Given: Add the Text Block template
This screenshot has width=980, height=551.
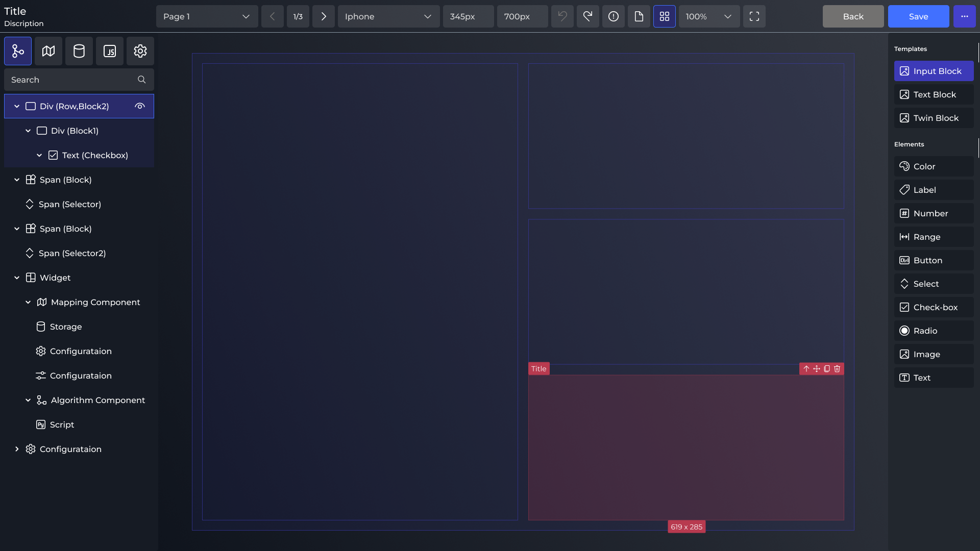Looking at the screenshot, I should coord(934,94).
